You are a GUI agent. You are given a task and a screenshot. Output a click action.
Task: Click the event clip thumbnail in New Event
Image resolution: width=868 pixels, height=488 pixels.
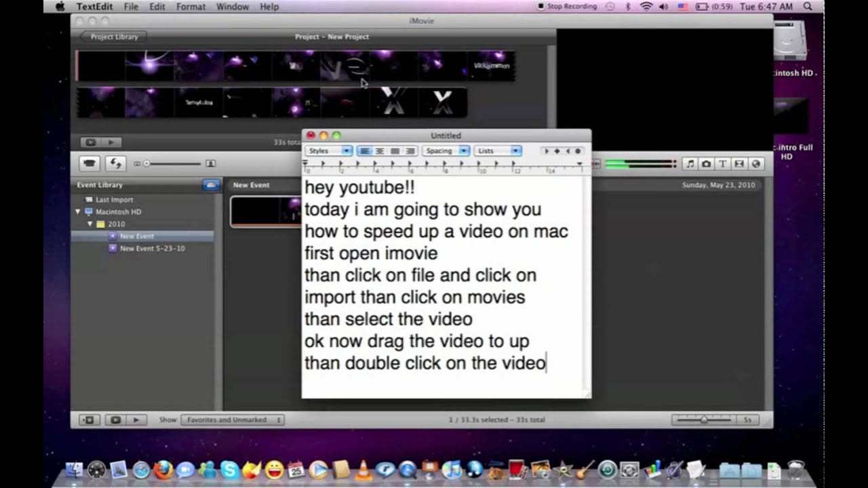point(266,211)
